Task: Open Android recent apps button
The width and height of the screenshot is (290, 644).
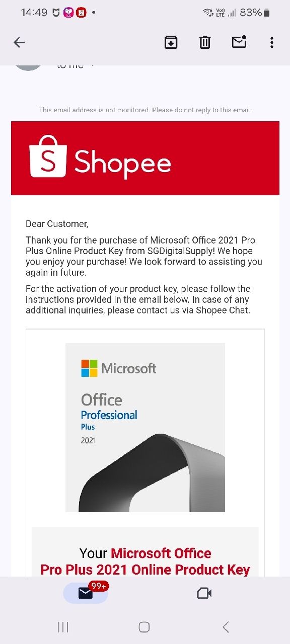Action: tap(63, 627)
